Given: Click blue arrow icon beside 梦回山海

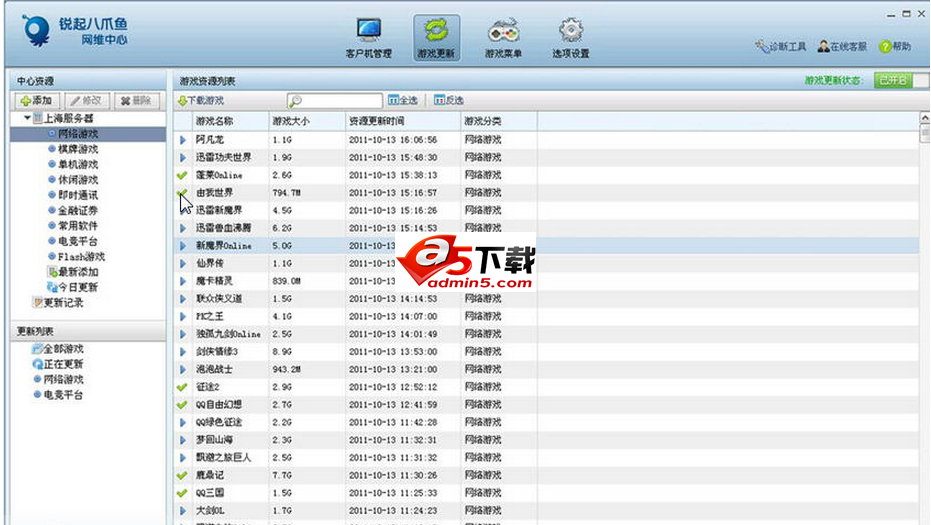Looking at the screenshot, I should coord(183,440).
